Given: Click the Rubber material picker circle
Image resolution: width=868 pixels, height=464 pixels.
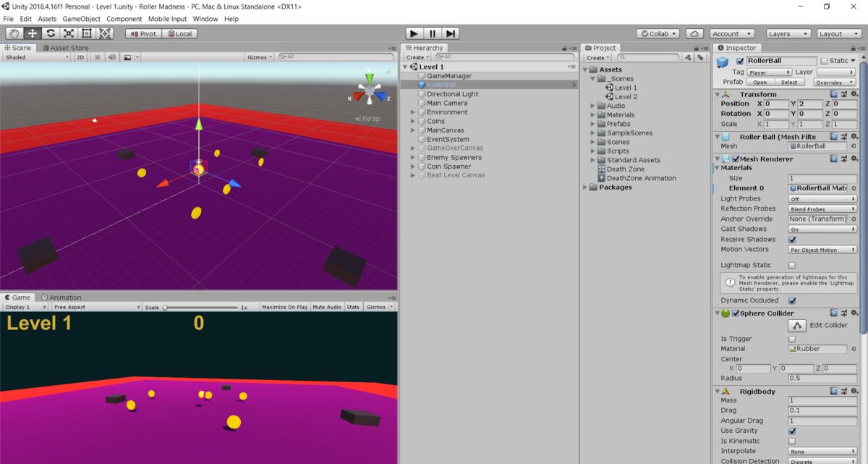Looking at the screenshot, I should pos(854,349).
